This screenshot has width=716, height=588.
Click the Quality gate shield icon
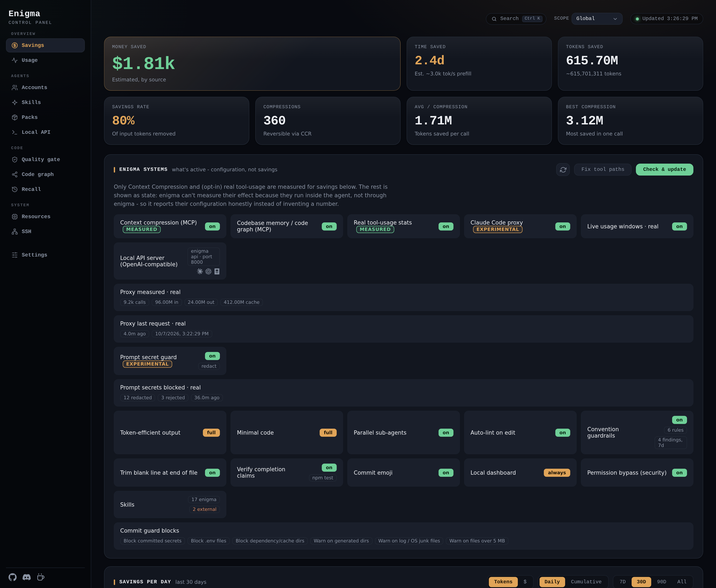pyautogui.click(x=14, y=160)
